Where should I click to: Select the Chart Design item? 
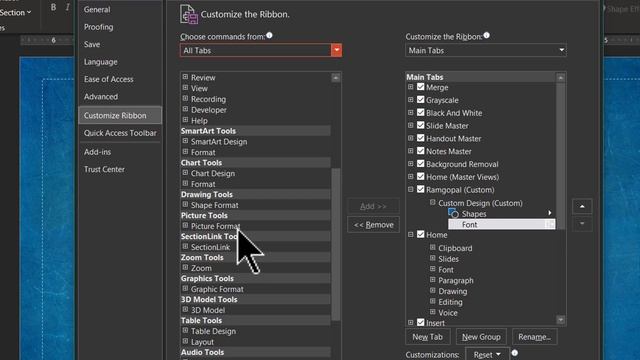click(x=213, y=173)
